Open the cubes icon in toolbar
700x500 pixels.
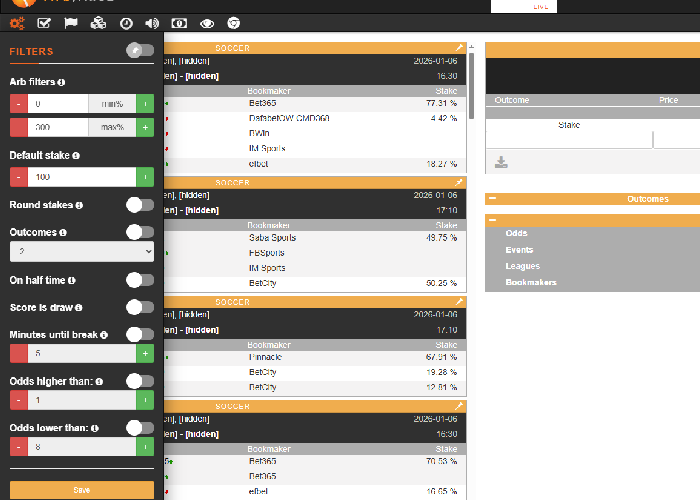(x=98, y=23)
